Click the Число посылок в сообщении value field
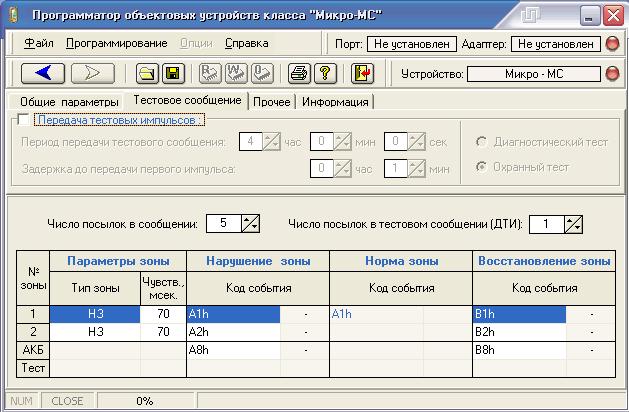The height and width of the screenshot is (412, 629). [x=224, y=224]
